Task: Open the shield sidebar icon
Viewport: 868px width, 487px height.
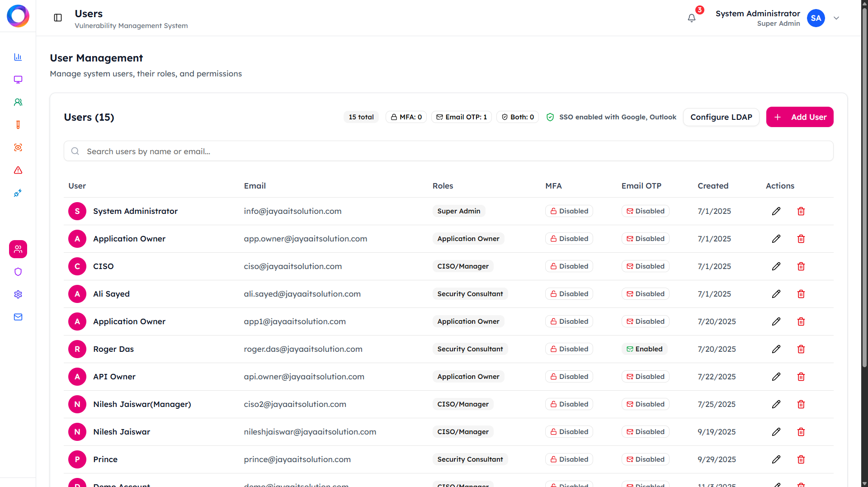Action: pos(18,272)
